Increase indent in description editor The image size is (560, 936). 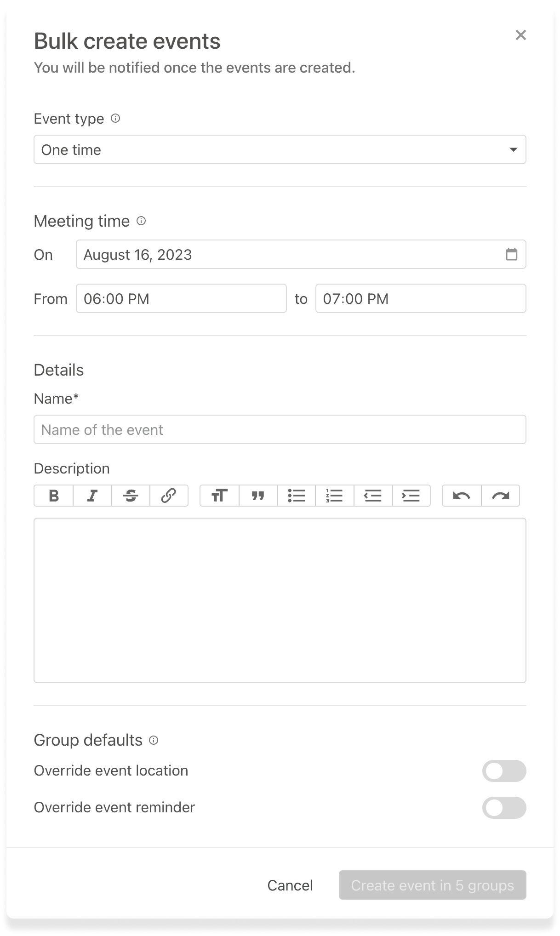pyautogui.click(x=411, y=496)
